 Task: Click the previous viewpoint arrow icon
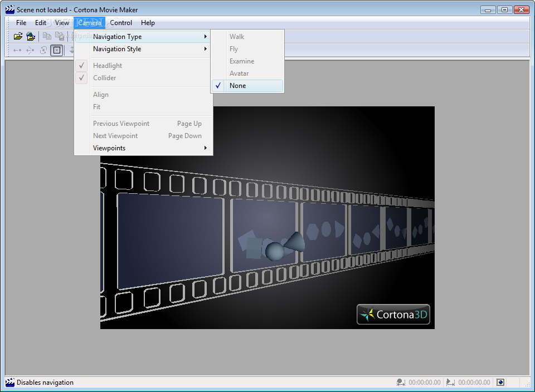[17, 51]
